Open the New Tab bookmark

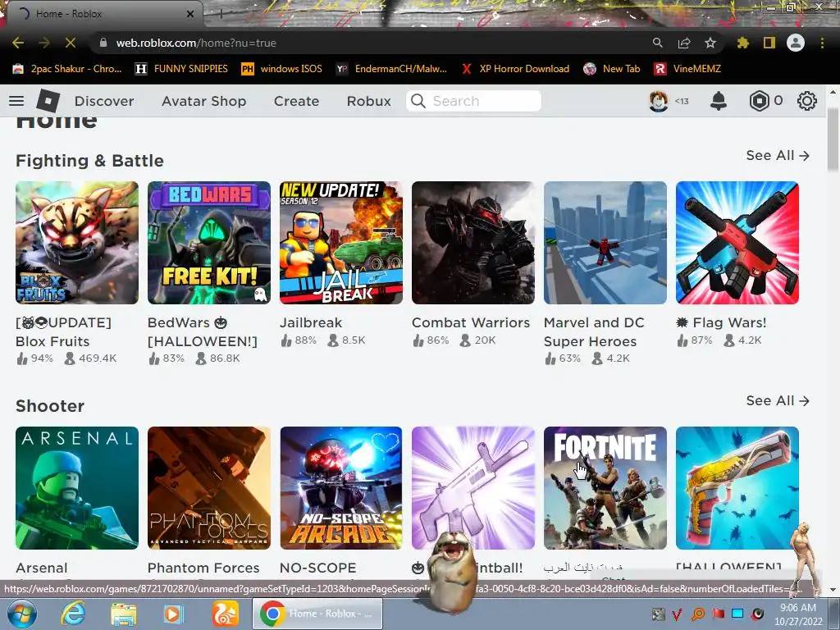612,69
